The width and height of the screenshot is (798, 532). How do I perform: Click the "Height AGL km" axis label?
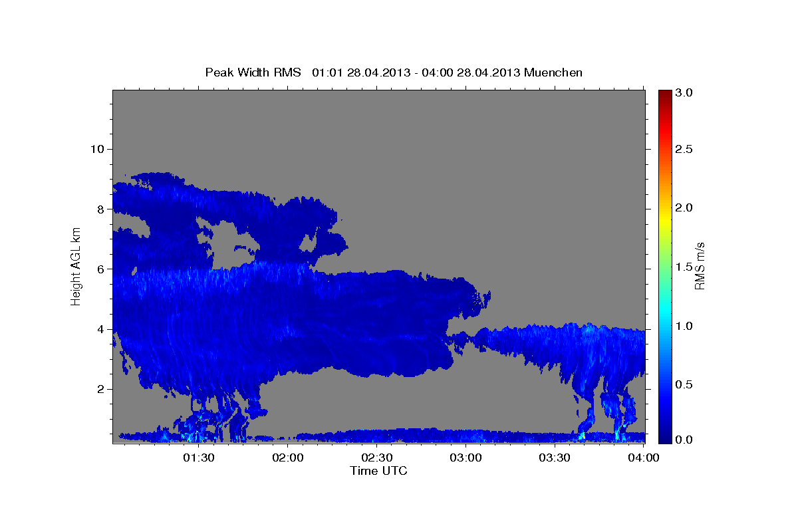[x=76, y=266]
